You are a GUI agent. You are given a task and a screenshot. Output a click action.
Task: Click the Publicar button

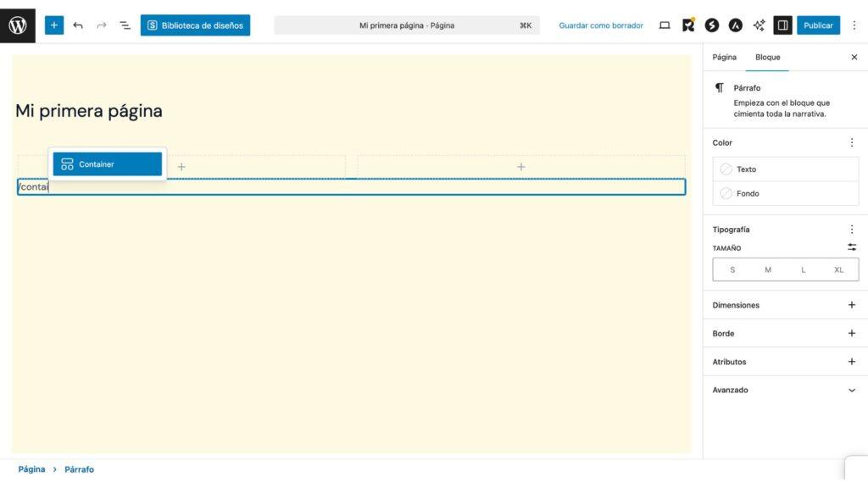[x=818, y=25]
